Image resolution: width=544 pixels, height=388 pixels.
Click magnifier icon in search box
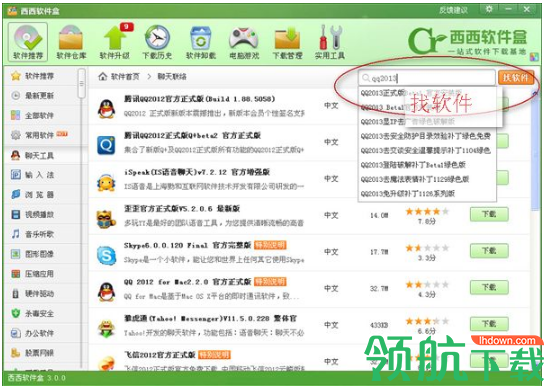coord(366,78)
